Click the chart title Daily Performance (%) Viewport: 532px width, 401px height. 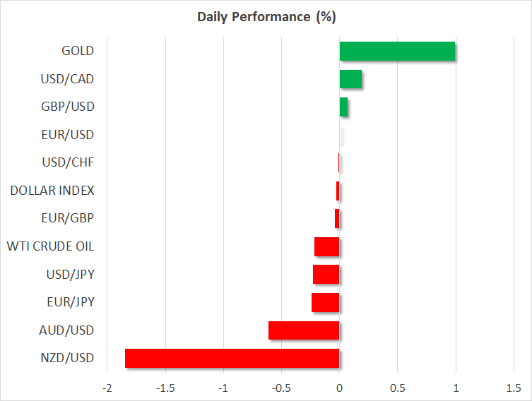(x=266, y=16)
